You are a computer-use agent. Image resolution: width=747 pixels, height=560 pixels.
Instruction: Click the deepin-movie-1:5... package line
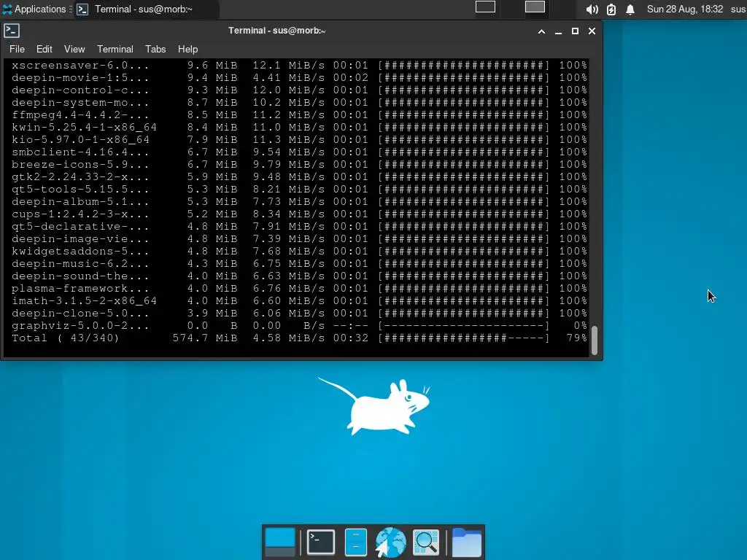click(x=299, y=77)
